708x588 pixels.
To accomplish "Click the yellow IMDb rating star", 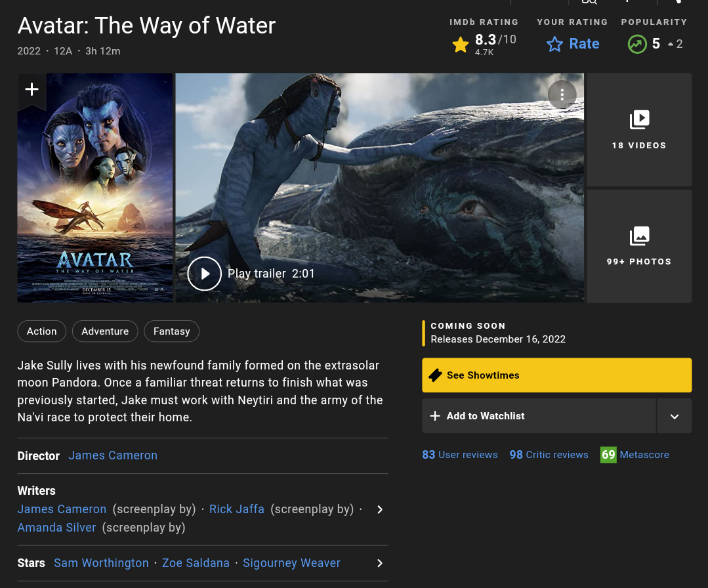I will 461,44.
